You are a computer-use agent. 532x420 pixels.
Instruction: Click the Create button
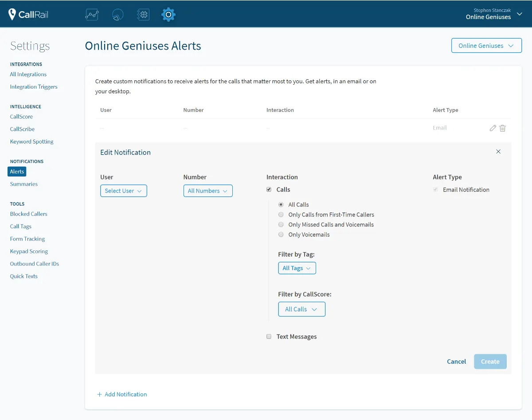pyautogui.click(x=490, y=362)
